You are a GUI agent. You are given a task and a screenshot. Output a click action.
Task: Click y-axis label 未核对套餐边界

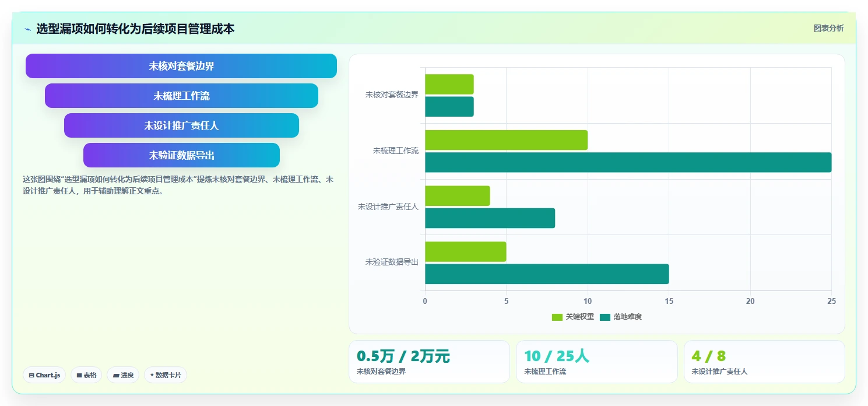point(392,94)
